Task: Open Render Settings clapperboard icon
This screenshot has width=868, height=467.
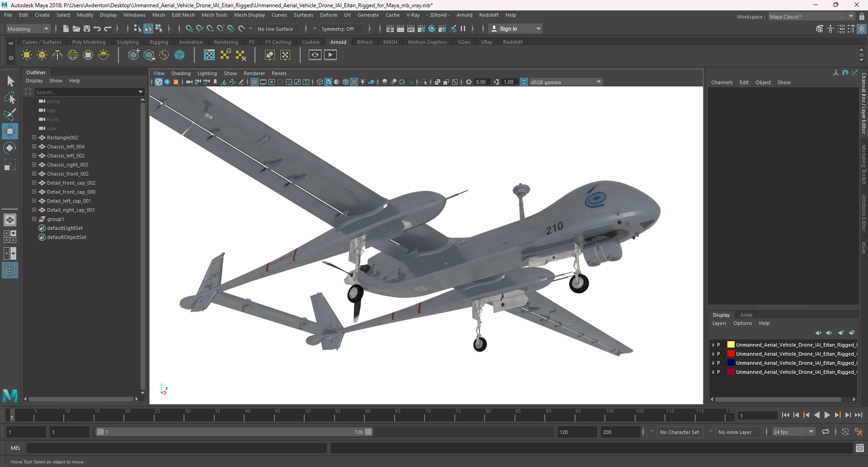Action: (421, 29)
